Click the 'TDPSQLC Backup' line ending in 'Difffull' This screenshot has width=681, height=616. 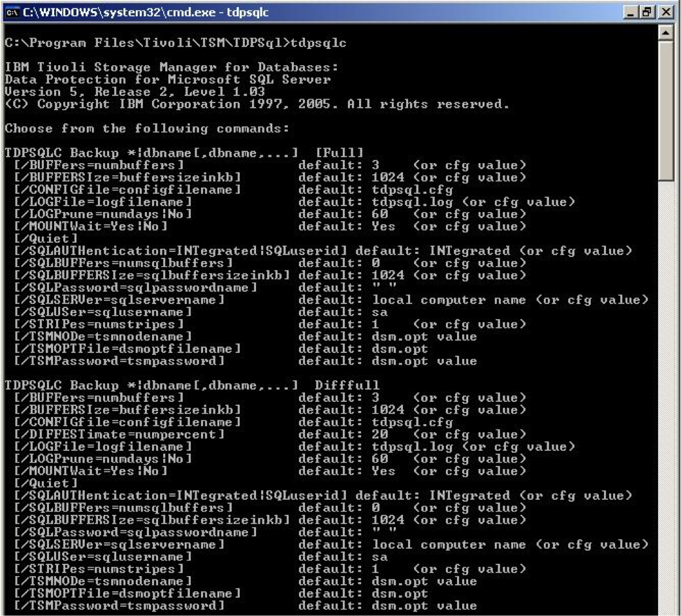point(193,385)
